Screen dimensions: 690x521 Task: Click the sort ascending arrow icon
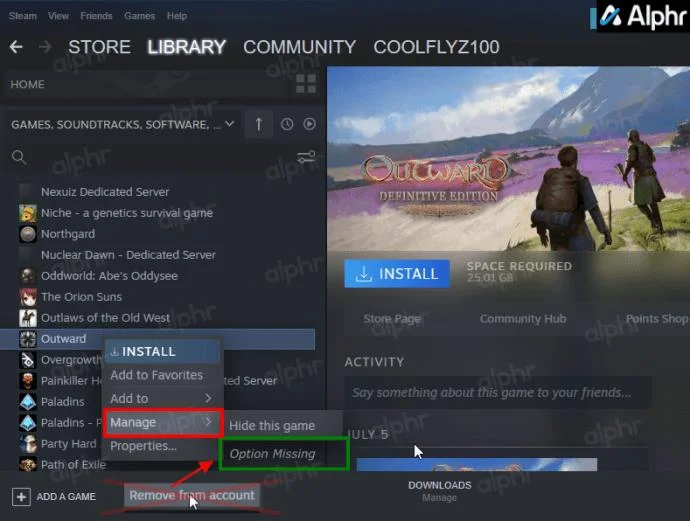[259, 125]
